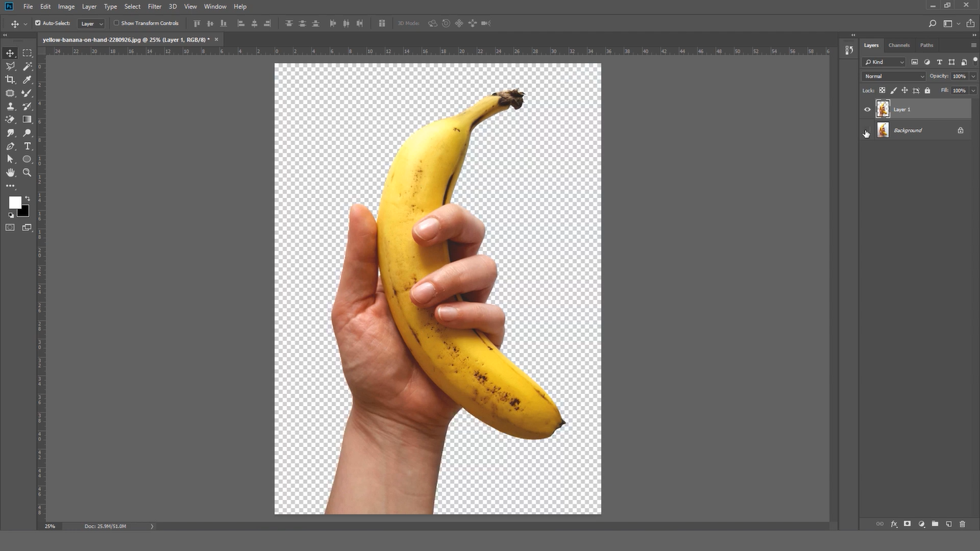Select the Horizontal Type tool
Viewport: 980px width, 551px height.
click(27, 146)
